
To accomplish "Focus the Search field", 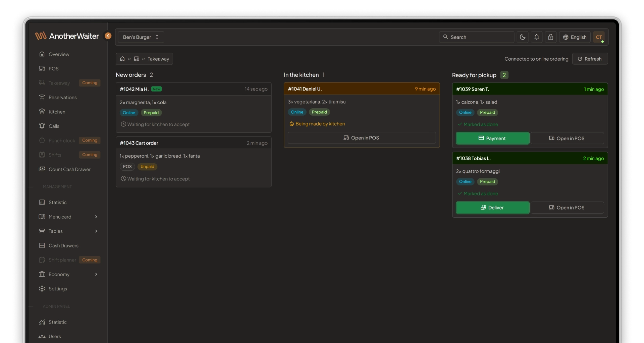I will pyautogui.click(x=477, y=37).
